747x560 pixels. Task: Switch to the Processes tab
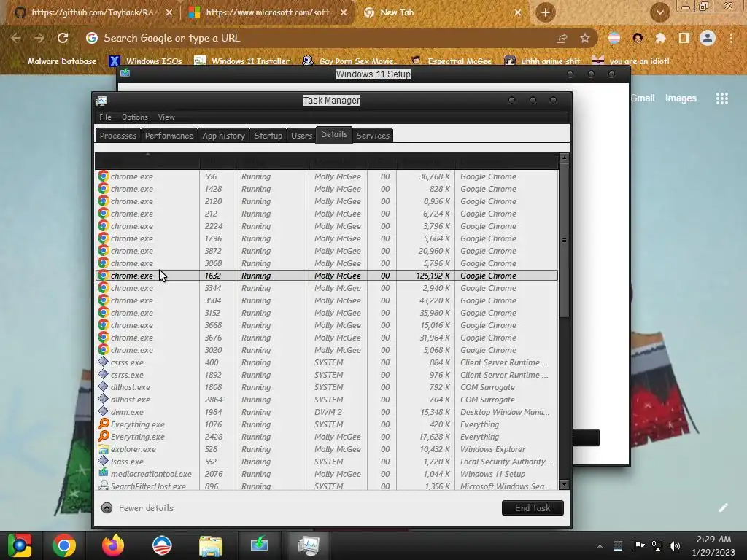pyautogui.click(x=118, y=136)
